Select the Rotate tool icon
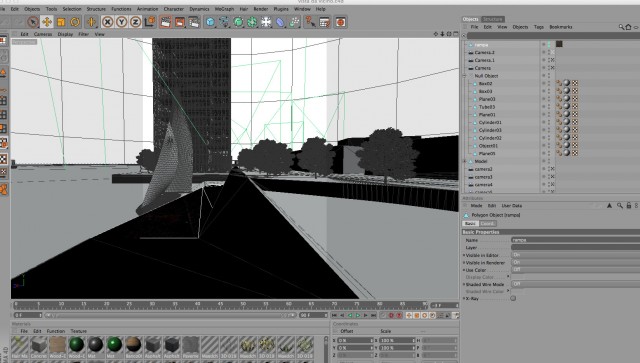Screen dimensions: 640x363 [x=75, y=22]
